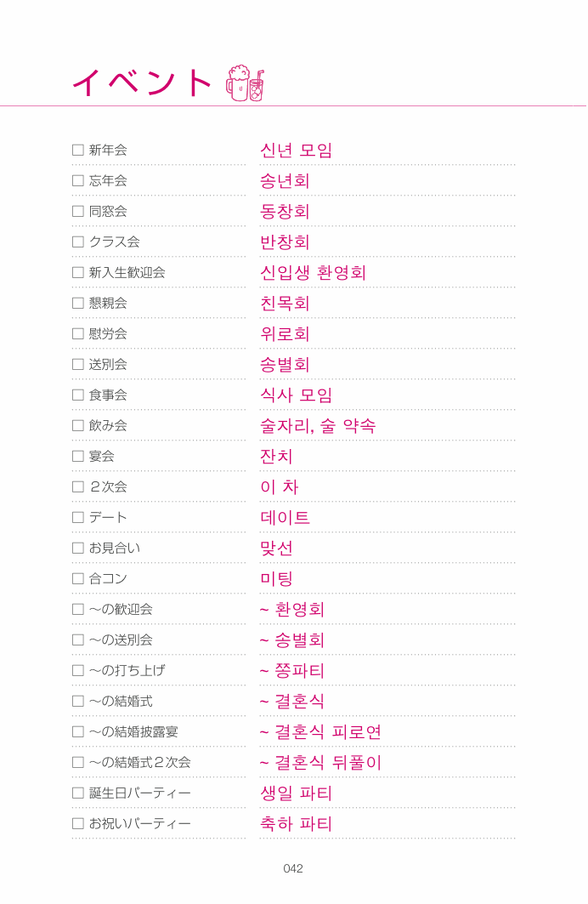
Task: Check the 新入生歓迎会 checkbox
Action: [x=77, y=272]
